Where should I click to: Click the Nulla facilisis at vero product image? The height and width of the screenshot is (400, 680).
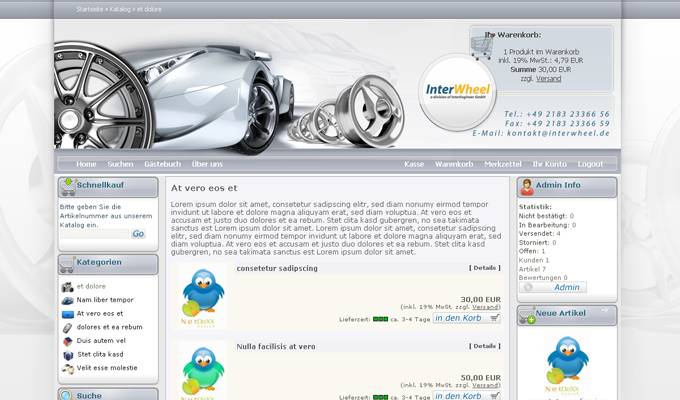(203, 370)
